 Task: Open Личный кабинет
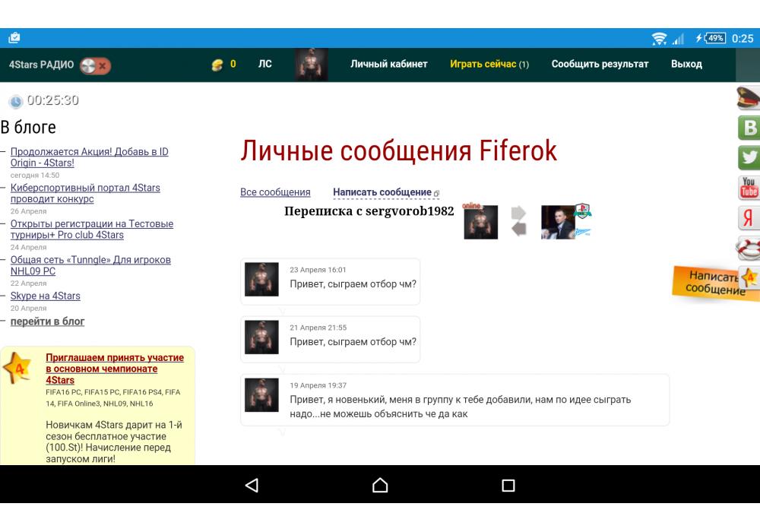(388, 65)
